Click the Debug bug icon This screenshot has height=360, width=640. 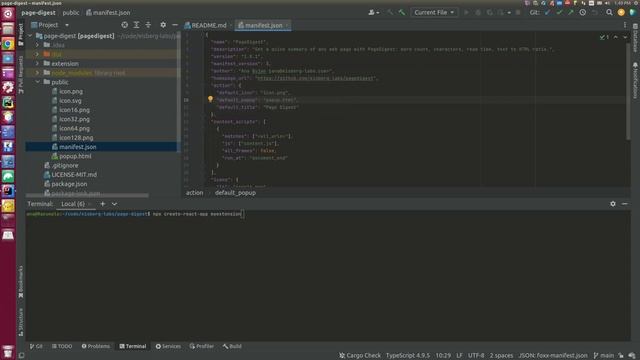point(478,13)
